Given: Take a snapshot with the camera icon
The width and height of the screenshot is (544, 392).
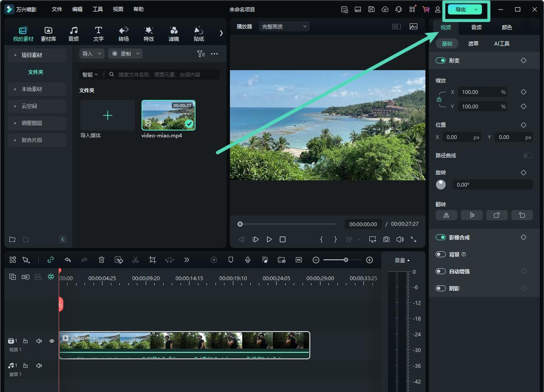Looking at the screenshot, I should pyautogui.click(x=386, y=239).
